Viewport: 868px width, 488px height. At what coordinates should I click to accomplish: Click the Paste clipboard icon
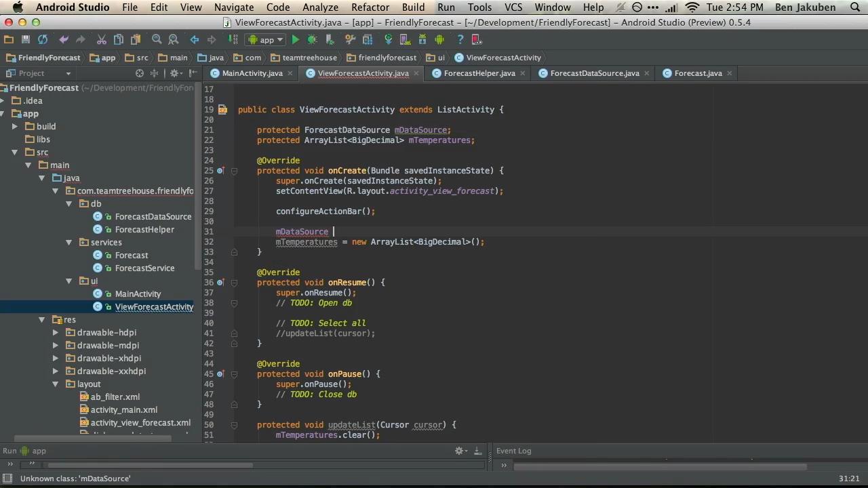click(136, 40)
